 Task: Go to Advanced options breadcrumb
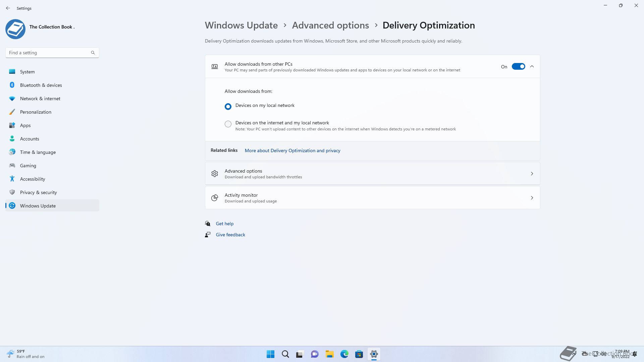tap(330, 25)
